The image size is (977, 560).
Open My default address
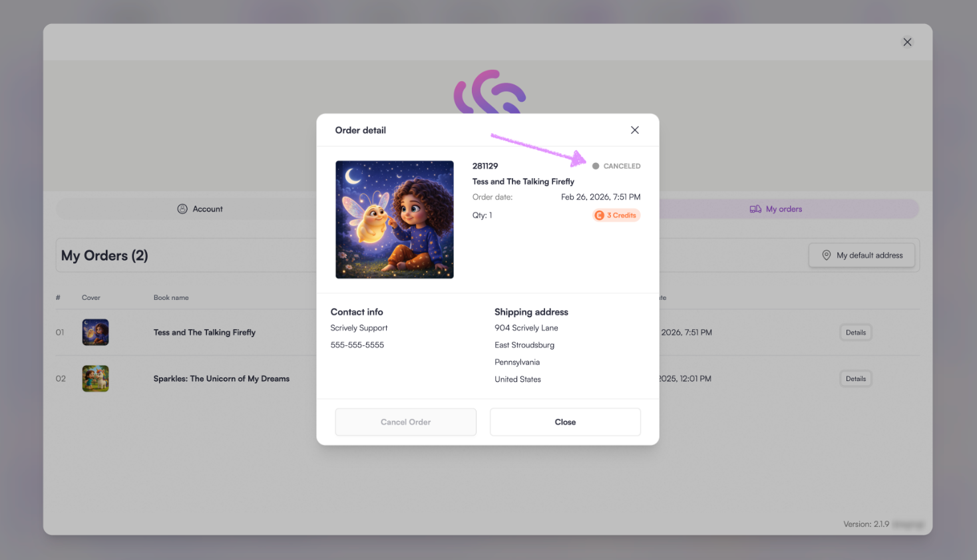(x=862, y=255)
